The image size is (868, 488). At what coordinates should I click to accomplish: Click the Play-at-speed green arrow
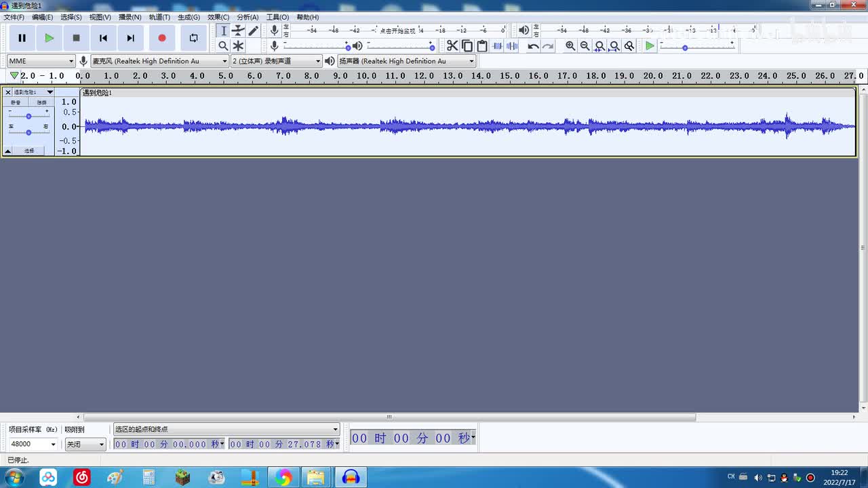[x=650, y=46]
